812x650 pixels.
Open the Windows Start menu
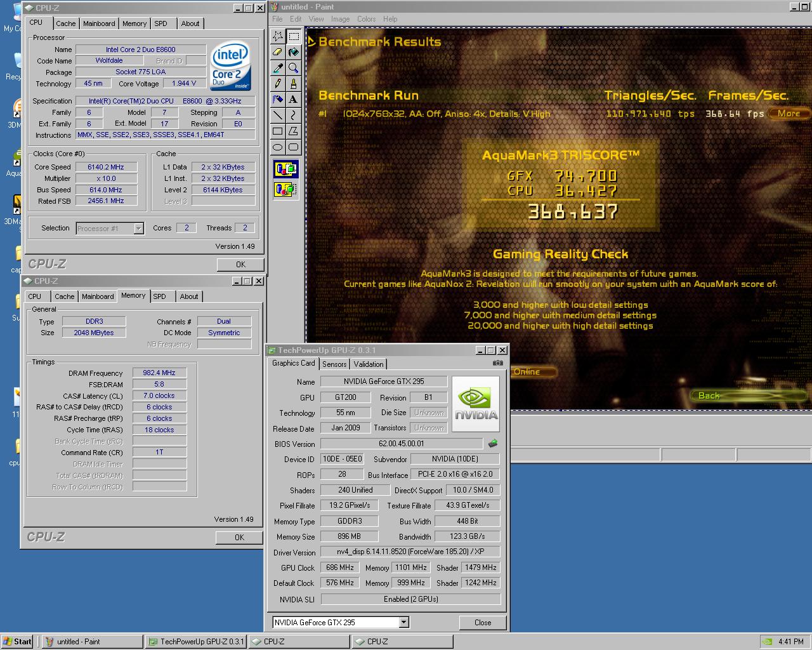17,641
